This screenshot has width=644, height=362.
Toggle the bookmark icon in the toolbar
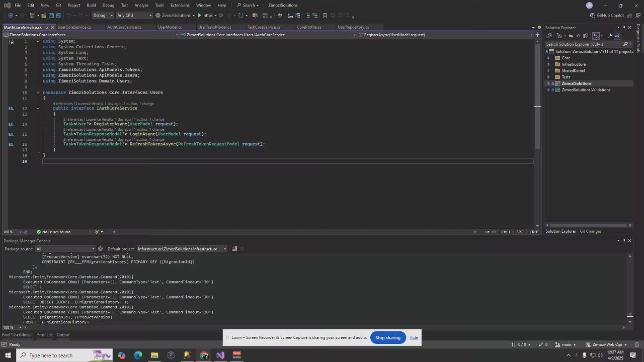click(325, 16)
